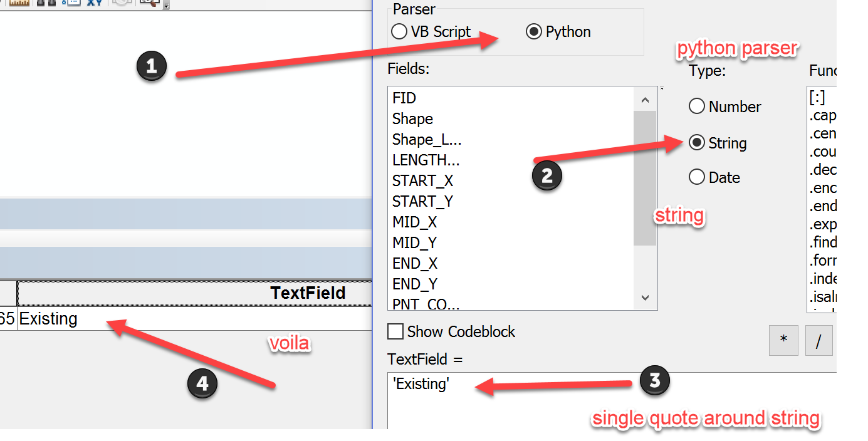The height and width of the screenshot is (441, 868).
Task: Select the String type radio button
Action: pos(697,143)
